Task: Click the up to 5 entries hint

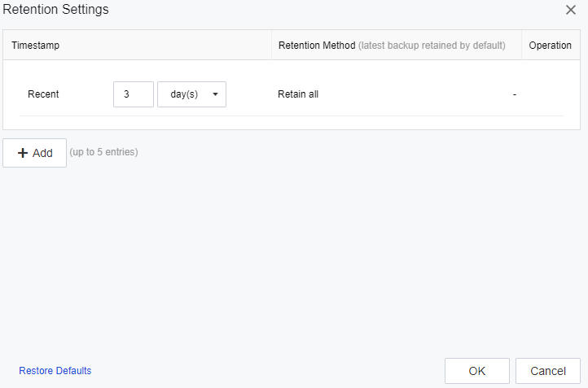Action: (x=103, y=152)
